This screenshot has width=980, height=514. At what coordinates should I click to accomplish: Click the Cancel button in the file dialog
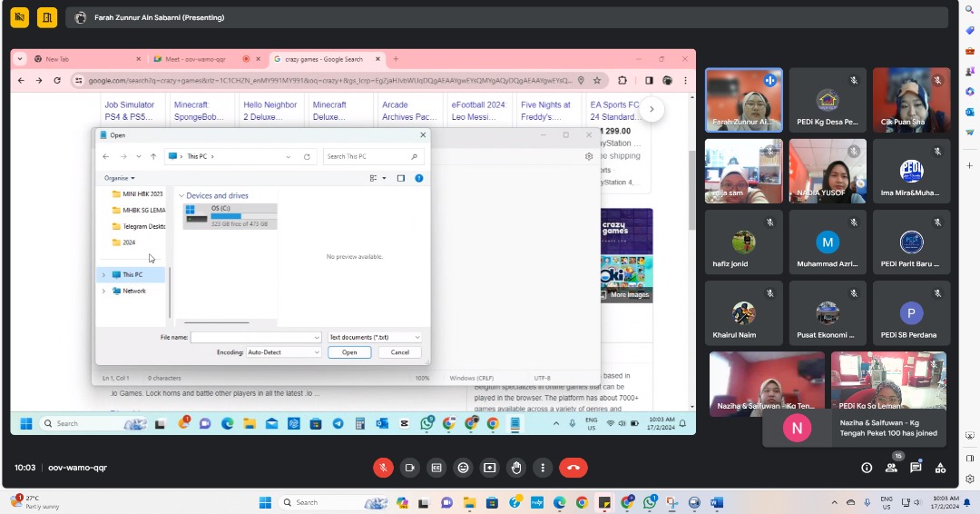coord(400,352)
